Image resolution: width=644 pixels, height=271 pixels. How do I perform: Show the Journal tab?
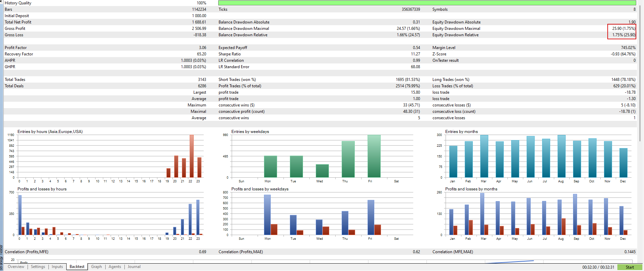134,267
